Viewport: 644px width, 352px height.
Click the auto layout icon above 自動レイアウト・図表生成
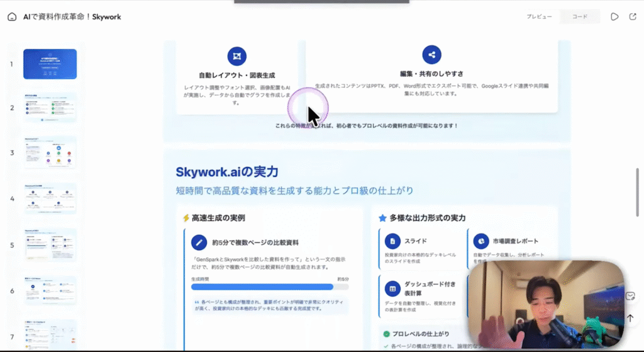point(237,55)
